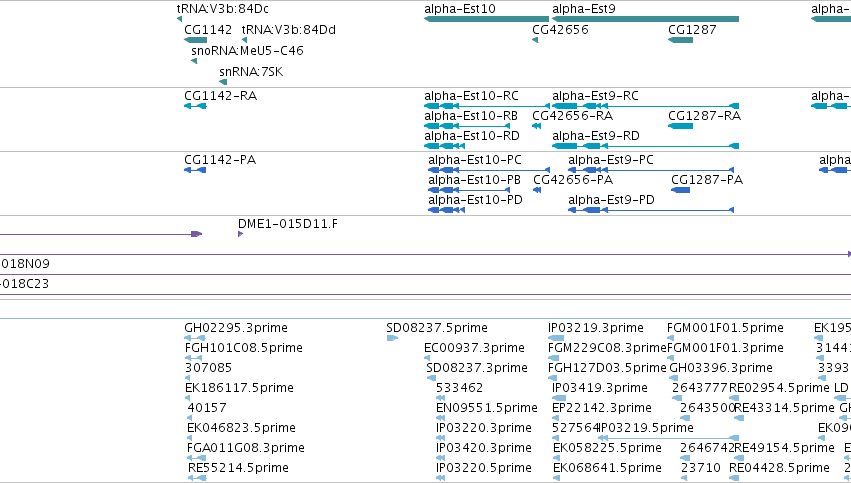This screenshot has width=851, height=483.
Task: Click the RE02954.5prime label
Action: 779,387
